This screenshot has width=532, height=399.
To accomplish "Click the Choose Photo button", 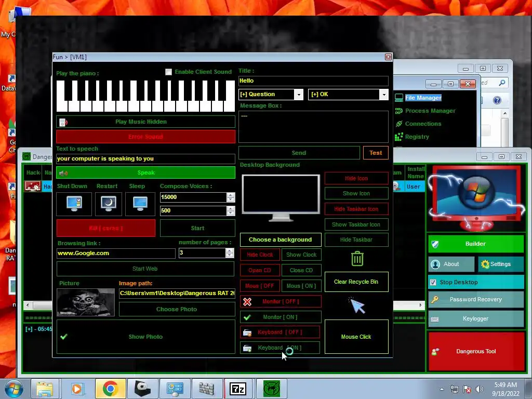I will [177, 309].
